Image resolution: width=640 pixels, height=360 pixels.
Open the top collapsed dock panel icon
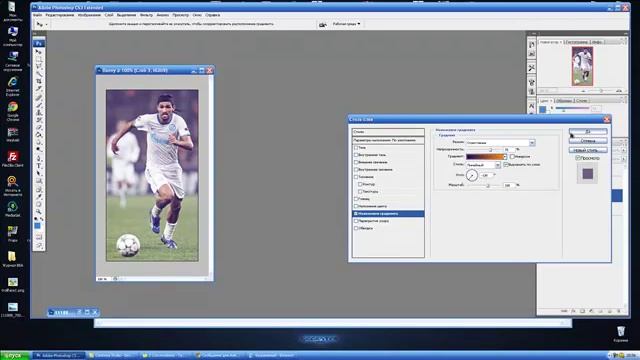pos(531,44)
